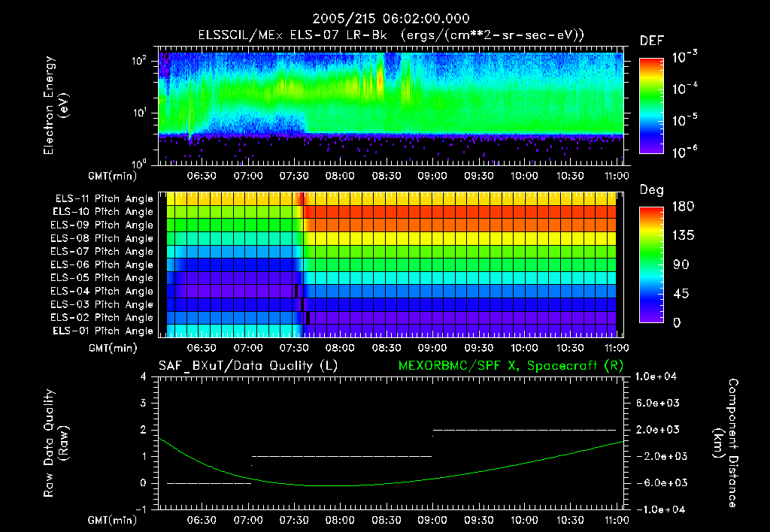770x532 pixels.
Task: Select the 'ELS-09 Pitch Angle' row label
Action: pyautogui.click(x=102, y=225)
